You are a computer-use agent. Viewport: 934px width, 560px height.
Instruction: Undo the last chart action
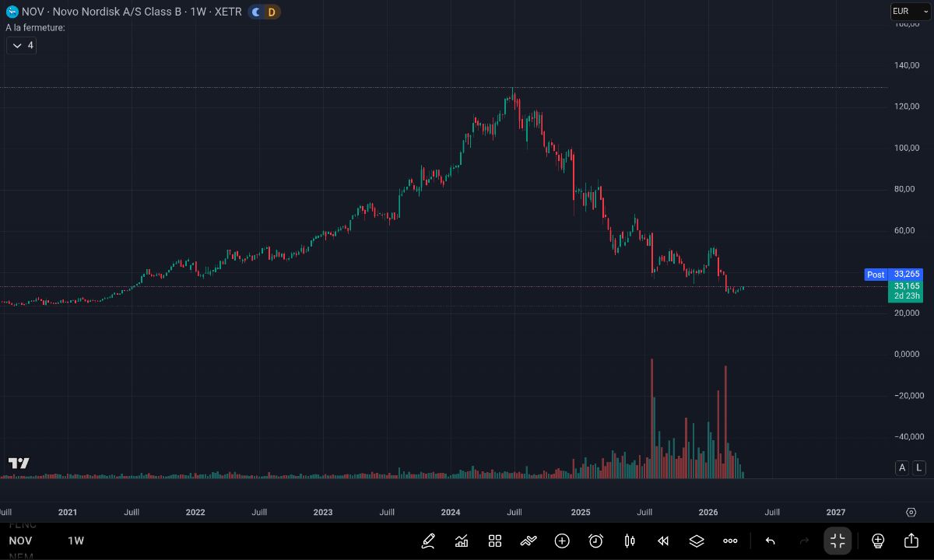click(x=771, y=541)
